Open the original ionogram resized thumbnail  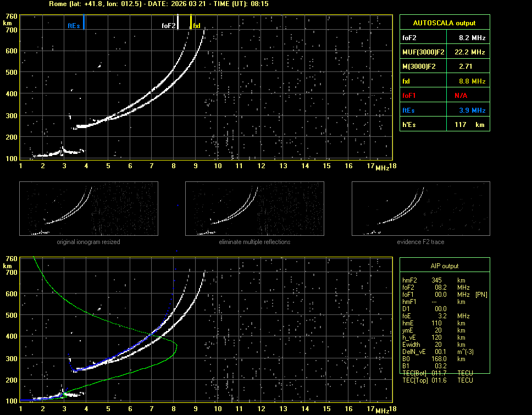point(88,209)
